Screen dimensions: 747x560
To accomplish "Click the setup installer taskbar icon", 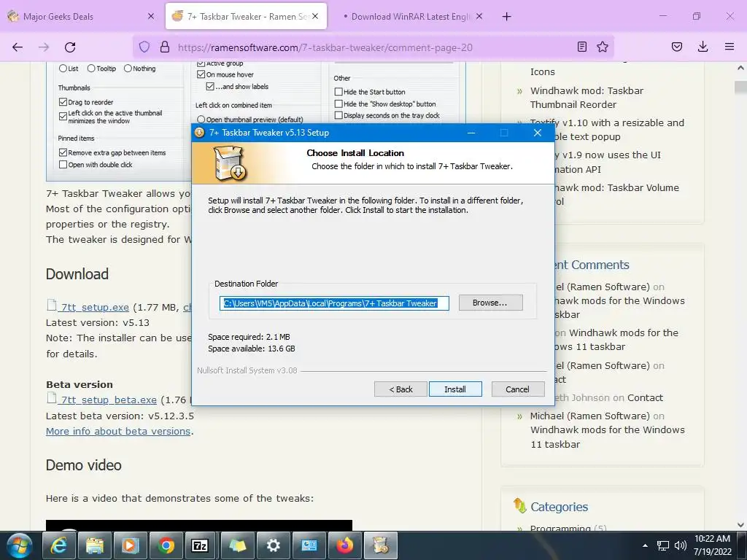I will pyautogui.click(x=381, y=545).
